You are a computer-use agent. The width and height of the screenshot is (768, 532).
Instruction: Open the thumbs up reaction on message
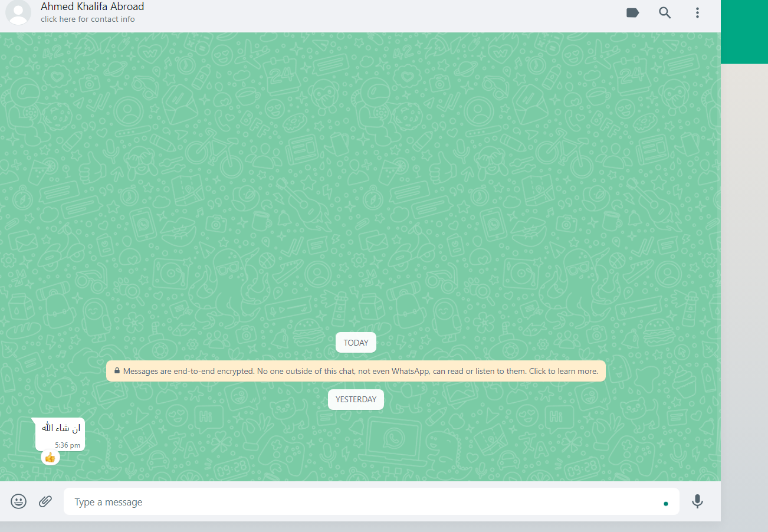coord(50,457)
